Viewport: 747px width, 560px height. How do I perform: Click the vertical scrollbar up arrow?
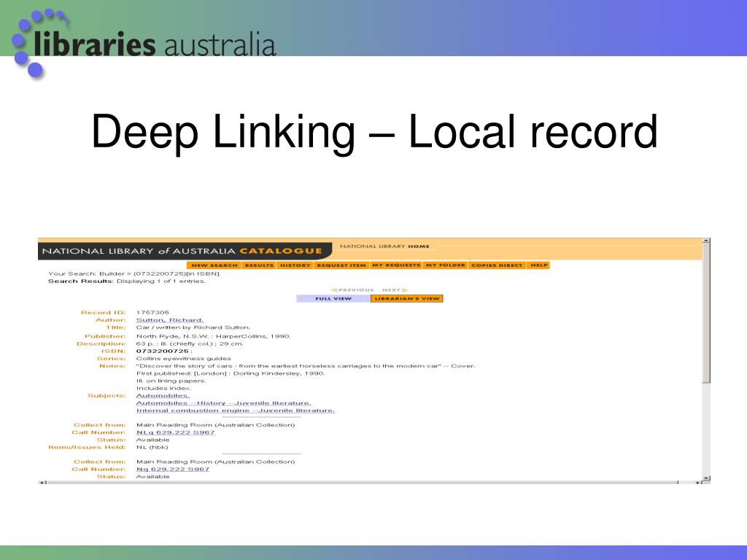tap(706, 241)
